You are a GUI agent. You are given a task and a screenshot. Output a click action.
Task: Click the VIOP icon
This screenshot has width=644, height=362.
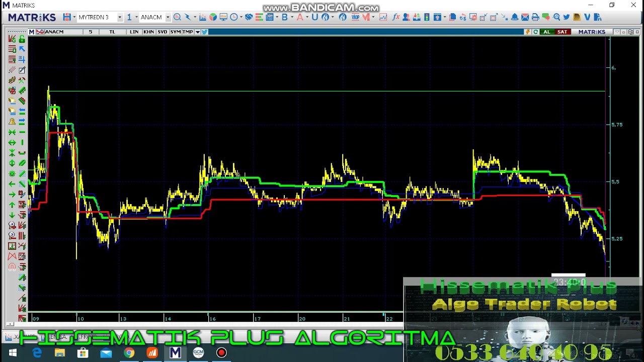[355, 17]
